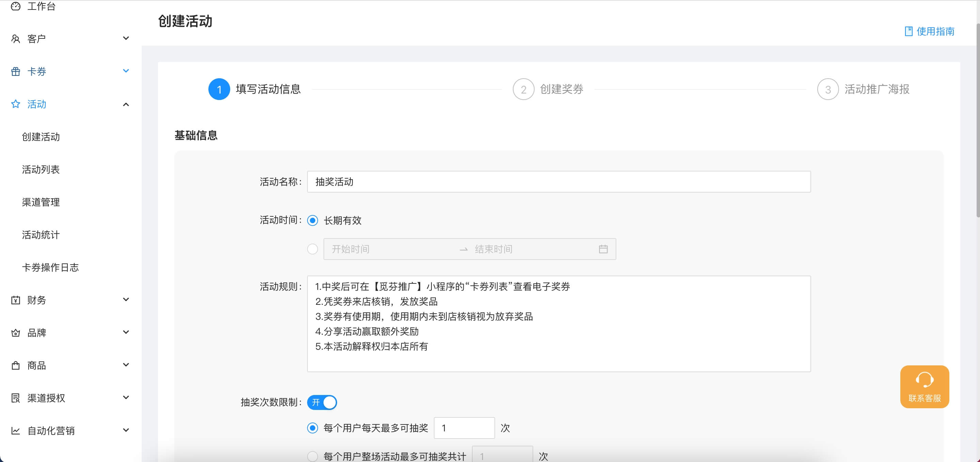
Task: Open the 联系客服 customer service button
Action: pyautogui.click(x=924, y=386)
